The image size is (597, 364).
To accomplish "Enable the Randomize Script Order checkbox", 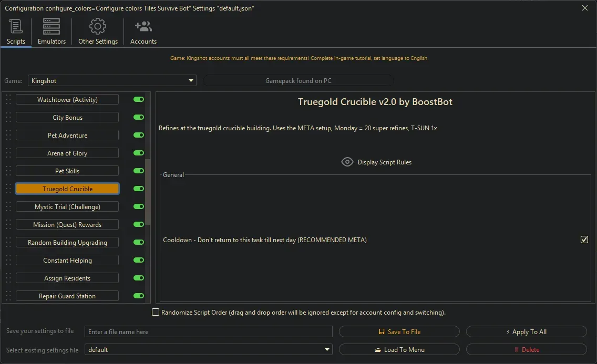I will tap(156, 312).
